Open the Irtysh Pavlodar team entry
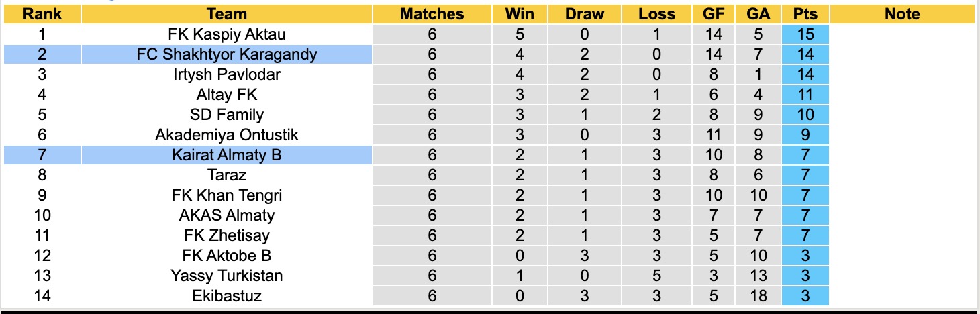This screenshot has width=980, height=314. [x=227, y=74]
